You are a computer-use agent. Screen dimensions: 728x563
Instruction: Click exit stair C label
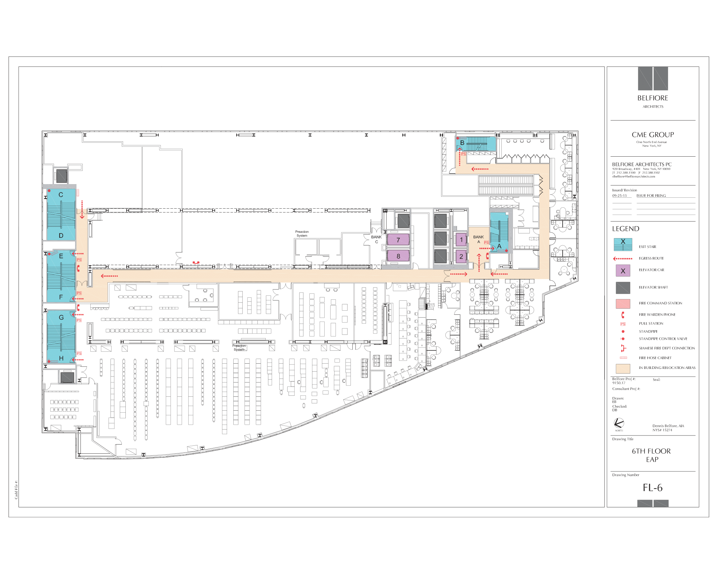pyautogui.click(x=61, y=195)
